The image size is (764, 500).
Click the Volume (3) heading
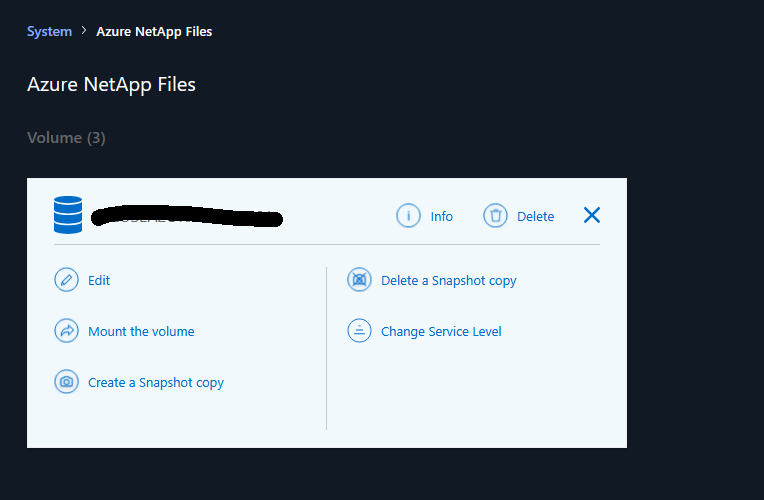tap(66, 138)
